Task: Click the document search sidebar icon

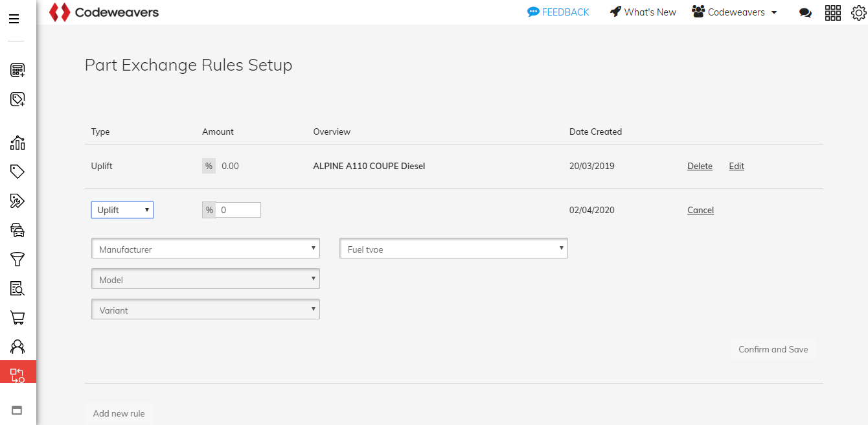Action: pyautogui.click(x=17, y=288)
